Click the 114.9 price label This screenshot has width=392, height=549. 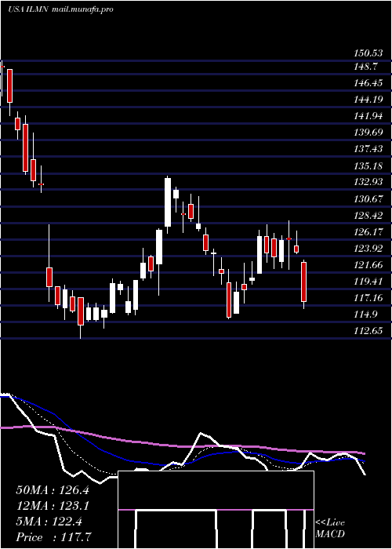[366, 314]
